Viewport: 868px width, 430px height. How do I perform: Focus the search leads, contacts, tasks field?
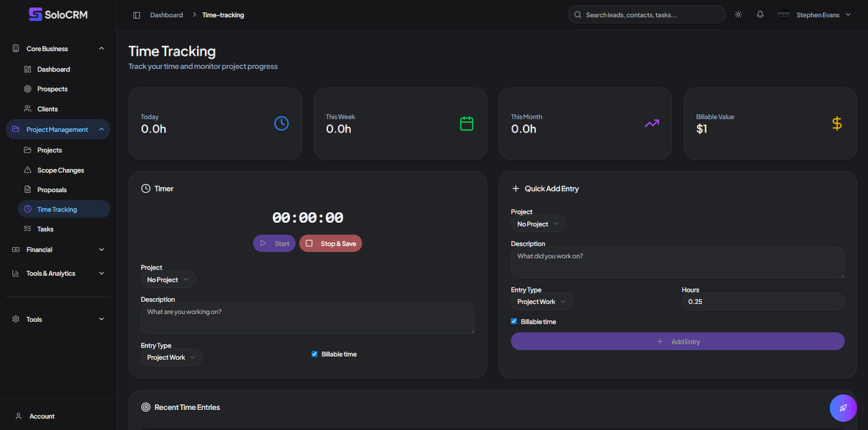pyautogui.click(x=647, y=14)
